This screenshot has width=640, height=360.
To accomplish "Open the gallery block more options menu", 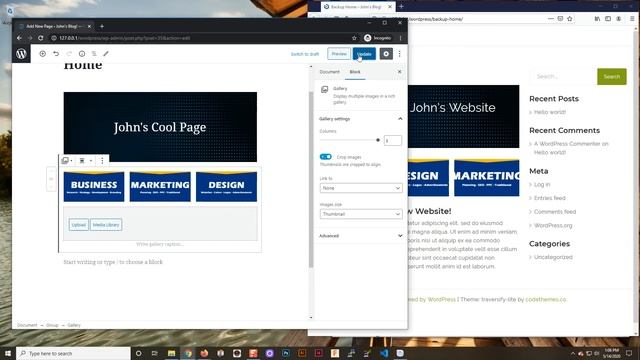I will click(x=102, y=161).
